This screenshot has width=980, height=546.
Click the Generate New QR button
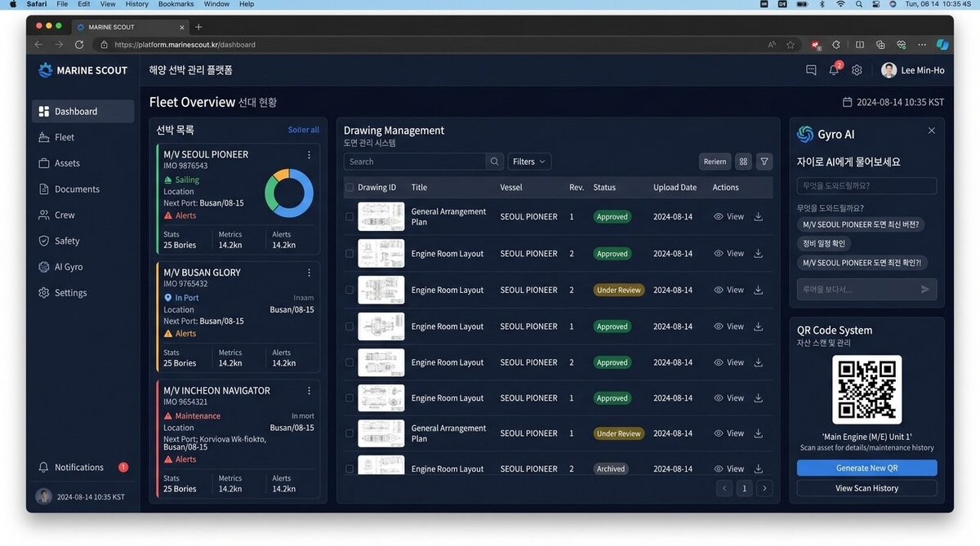pos(866,468)
